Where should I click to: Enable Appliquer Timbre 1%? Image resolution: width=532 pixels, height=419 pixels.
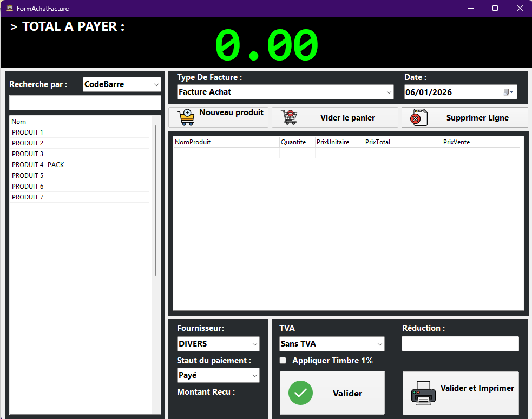point(283,360)
